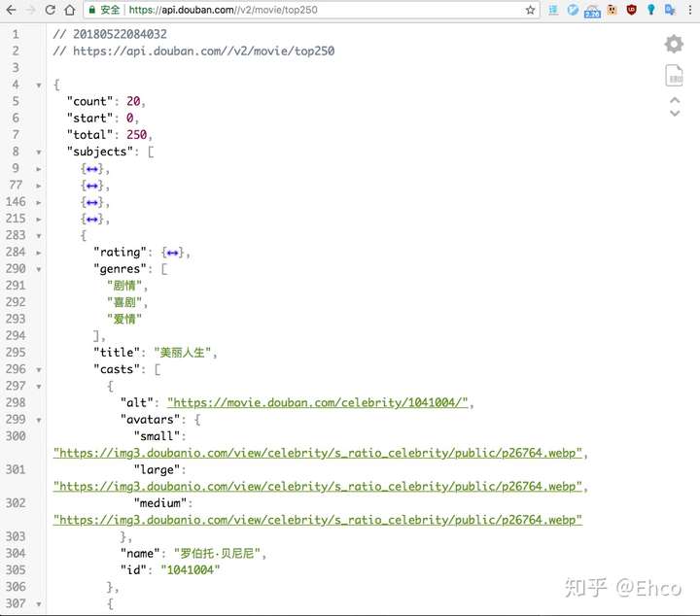
Task: Click the start value 0
Action: (129, 118)
